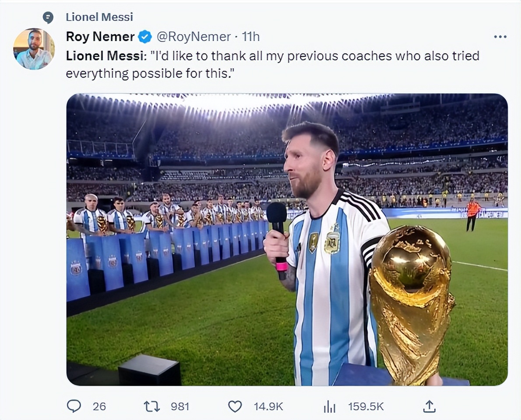This screenshot has width=521, height=420.
Task: Open view analytics bar chart icon
Action: click(x=329, y=407)
